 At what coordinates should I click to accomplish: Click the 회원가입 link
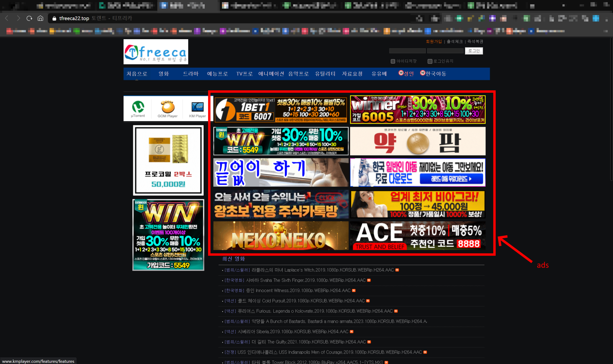tap(433, 41)
